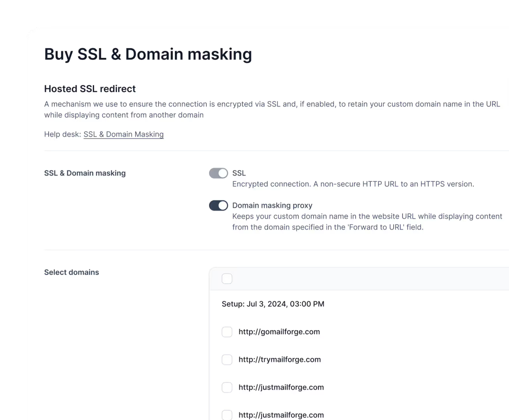Check the box for http://gomailforge.com
Image resolution: width=509 pixels, height=420 pixels.
click(x=227, y=332)
